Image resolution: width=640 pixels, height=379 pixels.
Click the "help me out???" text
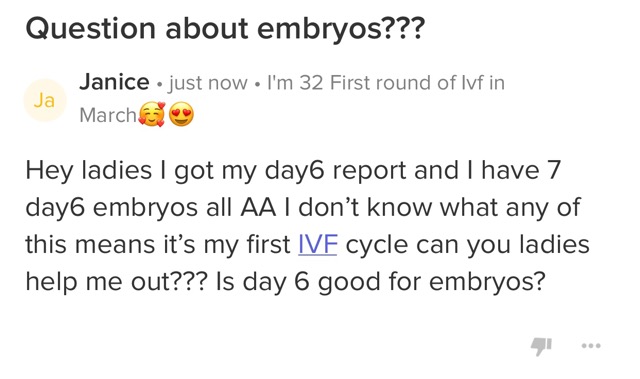click(116, 282)
